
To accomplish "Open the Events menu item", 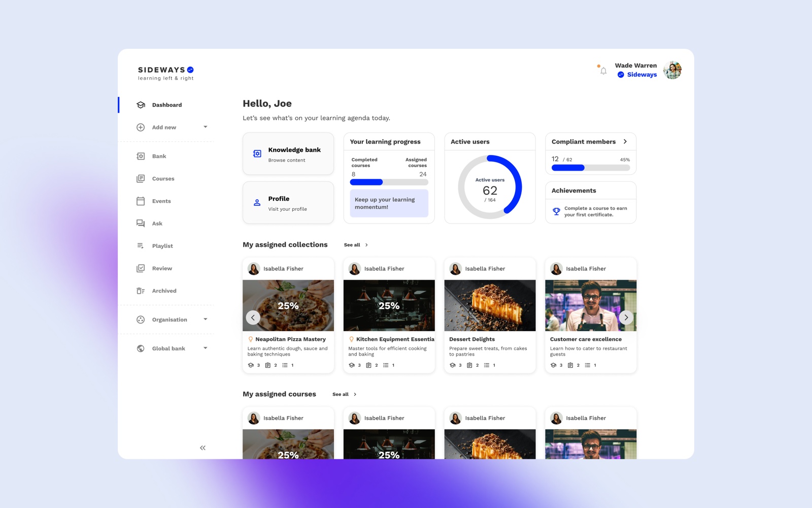I will (x=161, y=201).
